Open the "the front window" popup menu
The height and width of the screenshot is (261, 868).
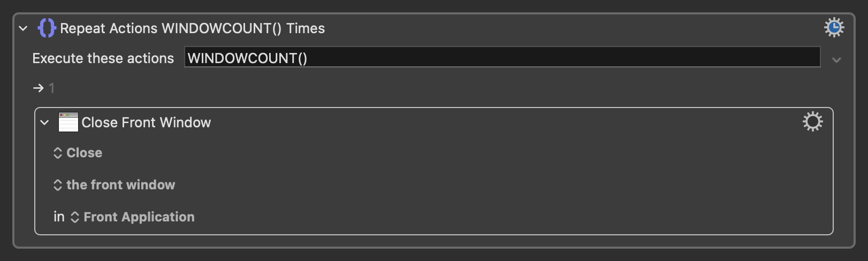coord(120,185)
